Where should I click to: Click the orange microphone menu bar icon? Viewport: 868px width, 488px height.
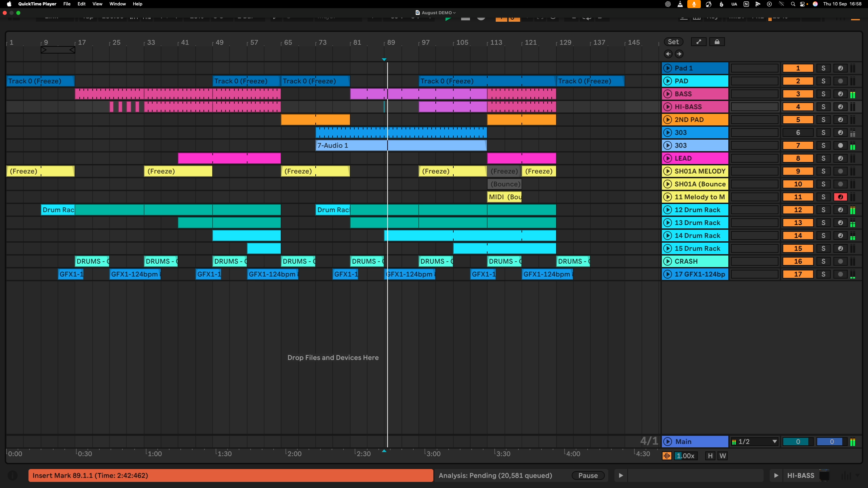[694, 4]
